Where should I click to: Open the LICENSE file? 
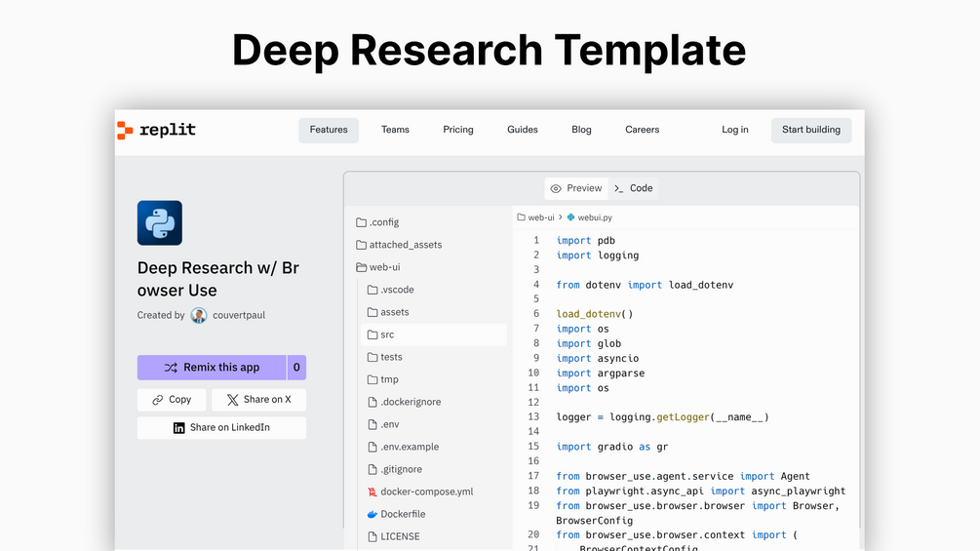400,536
